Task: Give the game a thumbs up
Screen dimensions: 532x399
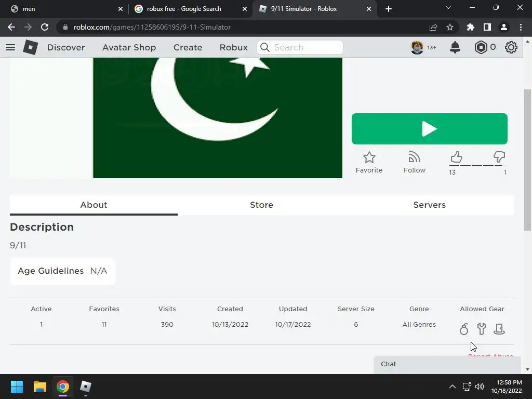Action: pos(456,157)
